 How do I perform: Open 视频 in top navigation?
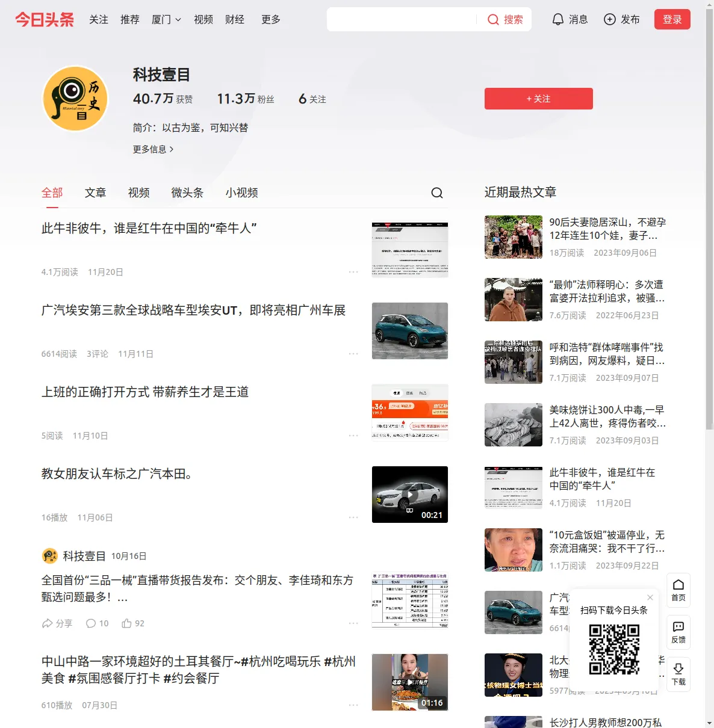(x=203, y=19)
